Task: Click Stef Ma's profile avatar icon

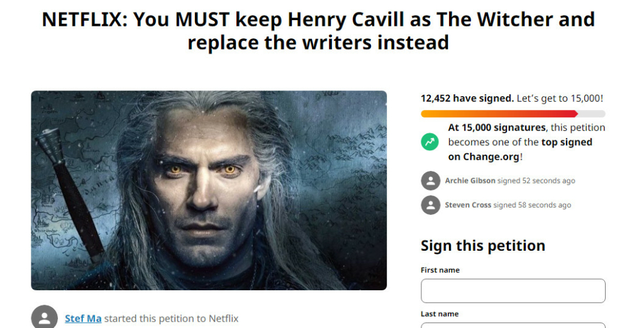Action: (x=45, y=318)
